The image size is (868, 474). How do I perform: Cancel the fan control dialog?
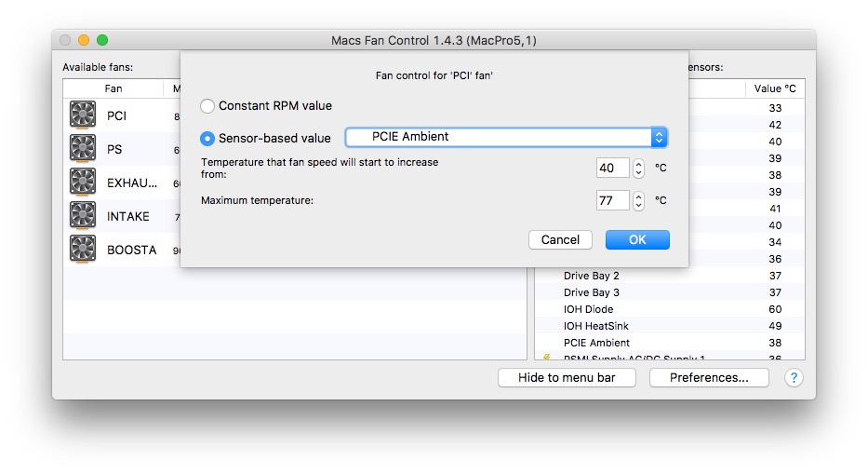[x=560, y=239]
